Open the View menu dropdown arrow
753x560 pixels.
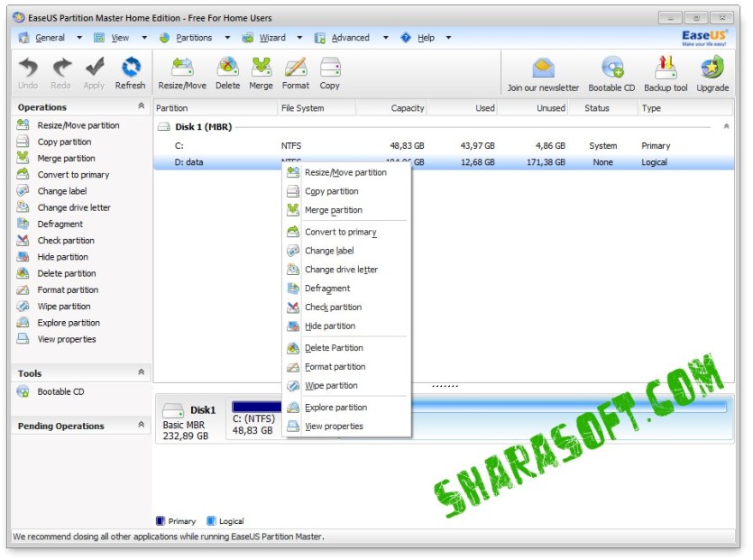(x=144, y=38)
